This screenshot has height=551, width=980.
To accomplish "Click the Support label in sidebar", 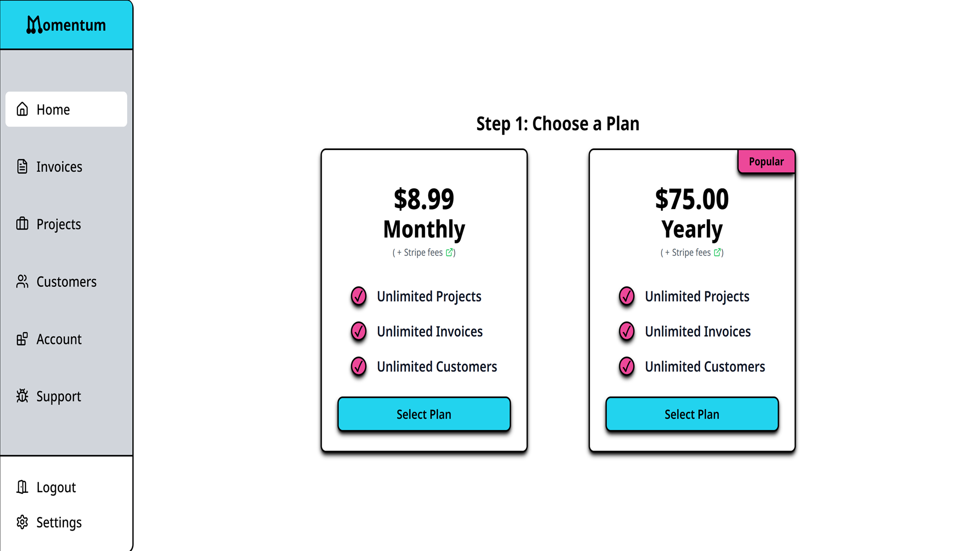I will click(59, 396).
